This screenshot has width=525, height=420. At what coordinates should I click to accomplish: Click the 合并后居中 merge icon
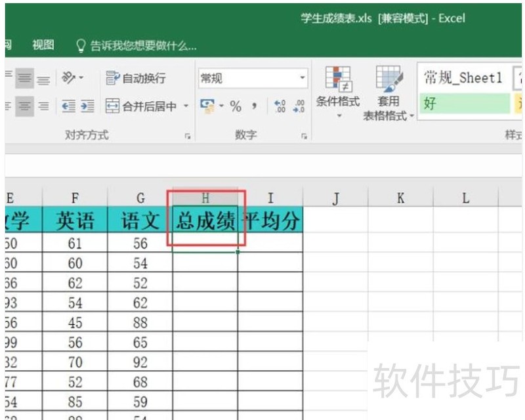pyautogui.click(x=112, y=106)
